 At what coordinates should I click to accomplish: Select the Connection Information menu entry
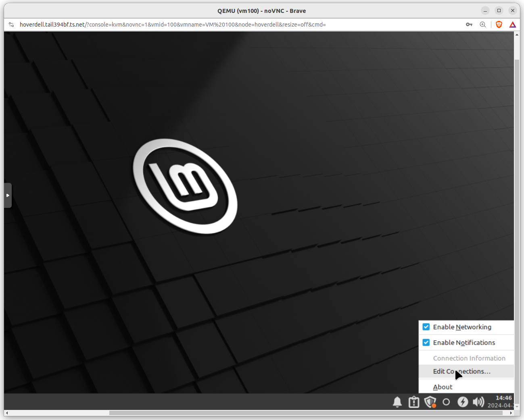coord(466,358)
